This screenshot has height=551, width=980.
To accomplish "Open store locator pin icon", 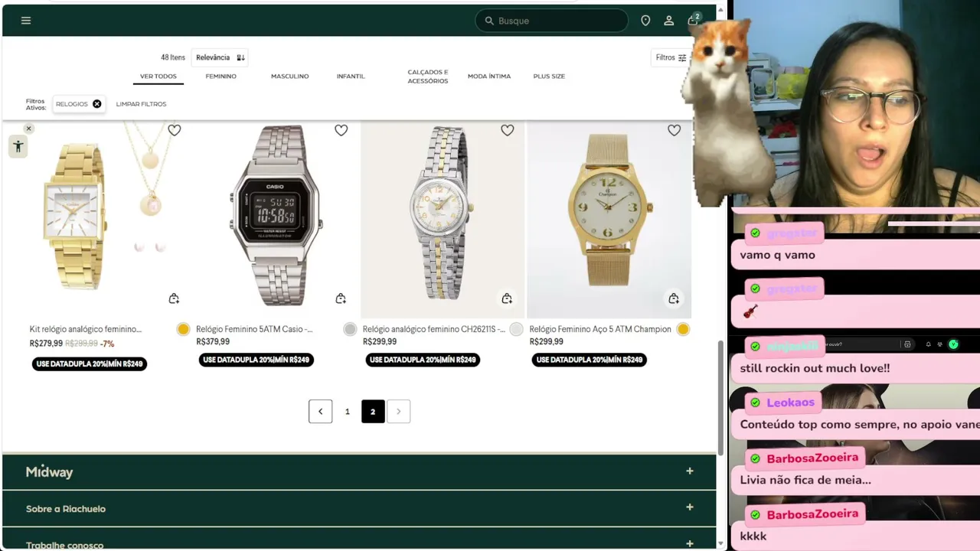I will [645, 21].
